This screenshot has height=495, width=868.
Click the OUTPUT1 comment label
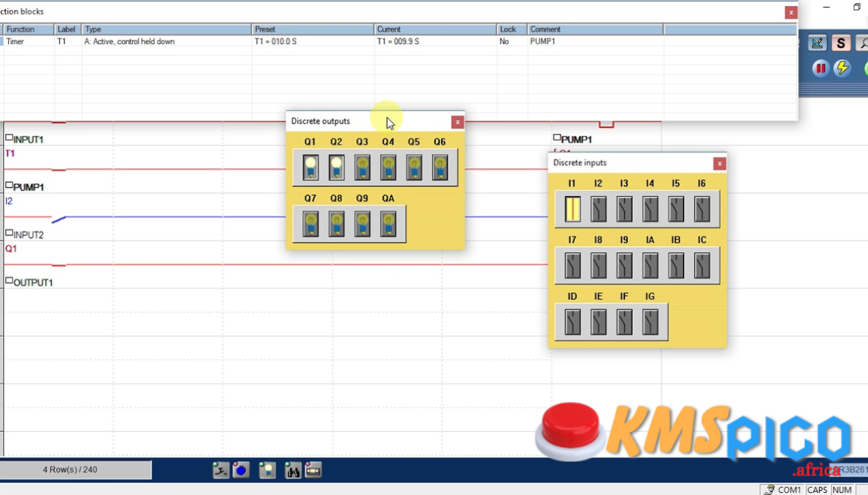tap(33, 283)
